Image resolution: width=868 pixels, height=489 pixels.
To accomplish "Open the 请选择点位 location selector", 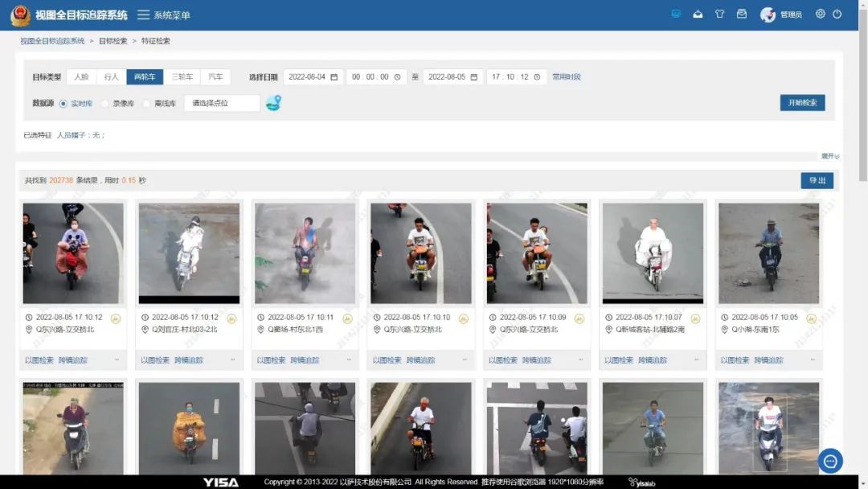I will coord(222,103).
